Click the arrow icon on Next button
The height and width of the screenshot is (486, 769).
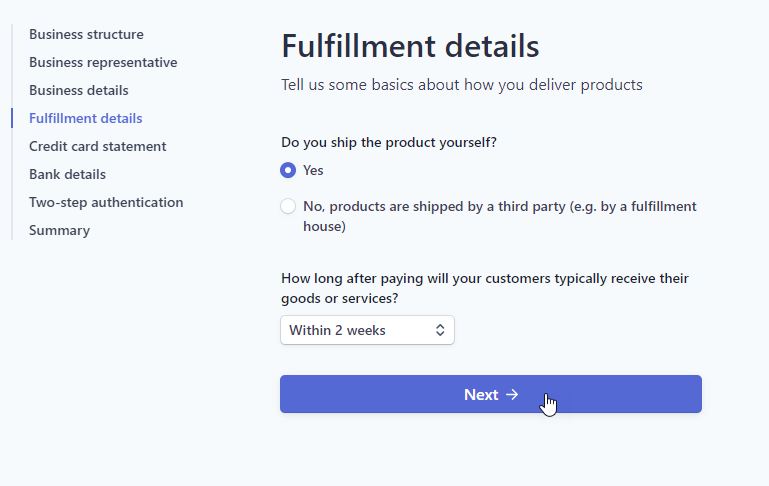pyautogui.click(x=512, y=394)
